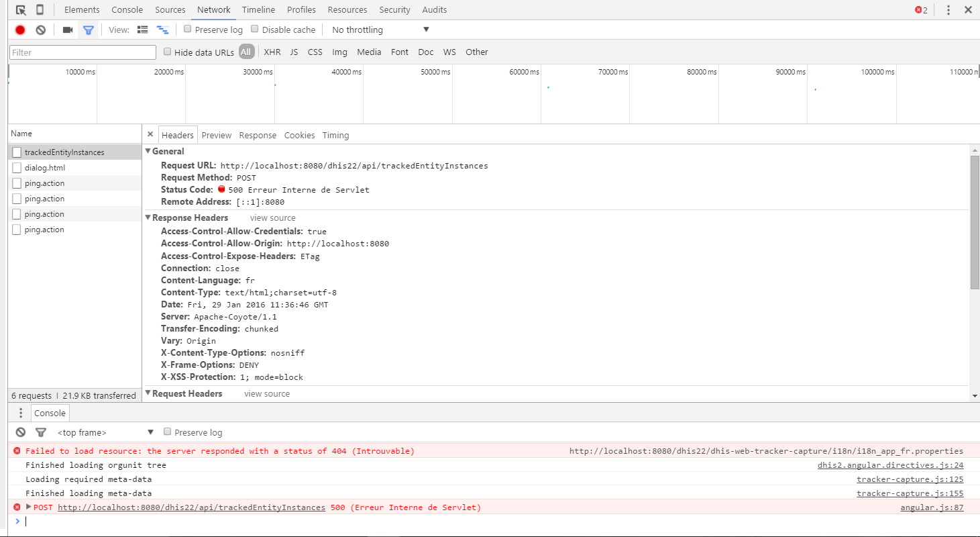980x537 pixels.
Task: Click view source next to Response Headers
Action: 272,217
